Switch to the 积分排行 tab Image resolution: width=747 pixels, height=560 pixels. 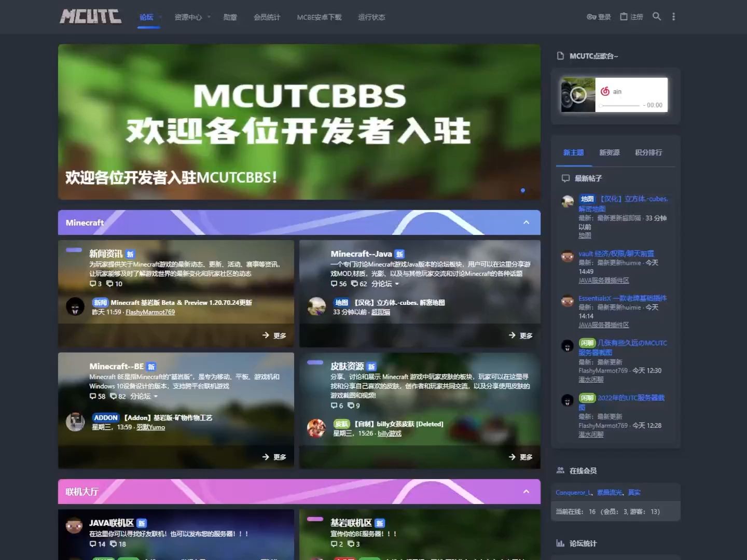tap(648, 152)
